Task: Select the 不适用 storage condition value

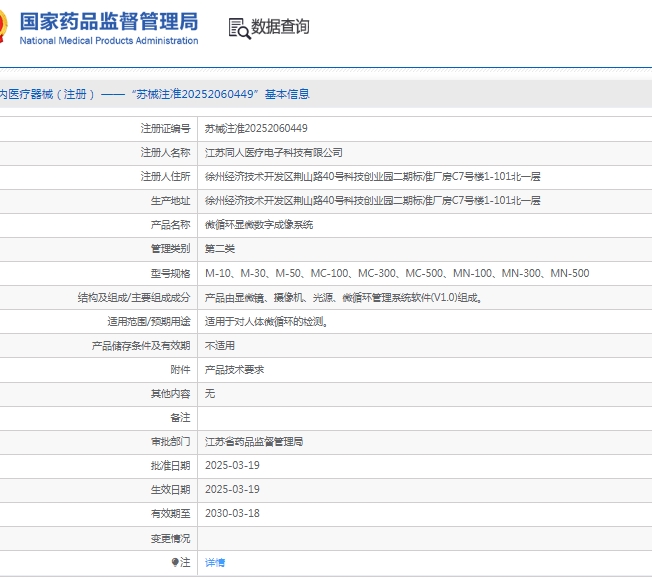Action: (x=220, y=345)
